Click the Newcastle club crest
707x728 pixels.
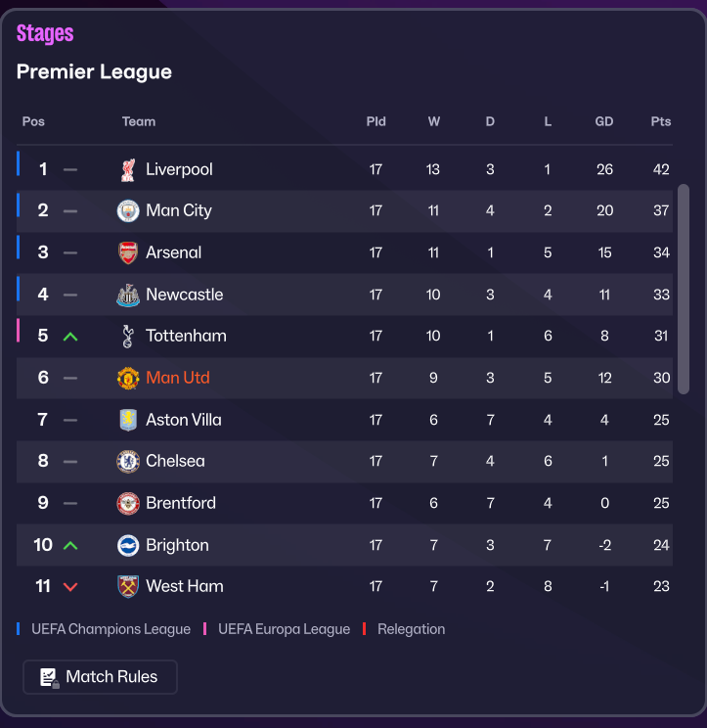(x=128, y=295)
